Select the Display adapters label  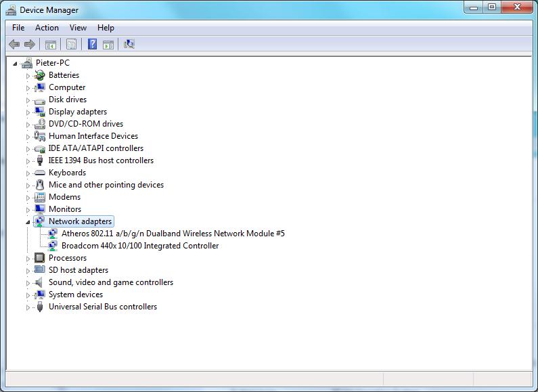[x=78, y=112]
